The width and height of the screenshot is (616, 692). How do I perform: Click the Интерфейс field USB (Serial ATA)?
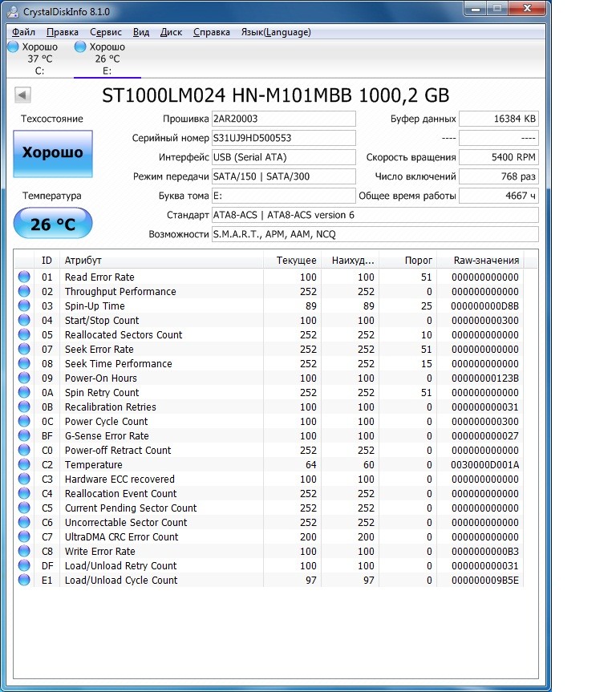click(283, 157)
